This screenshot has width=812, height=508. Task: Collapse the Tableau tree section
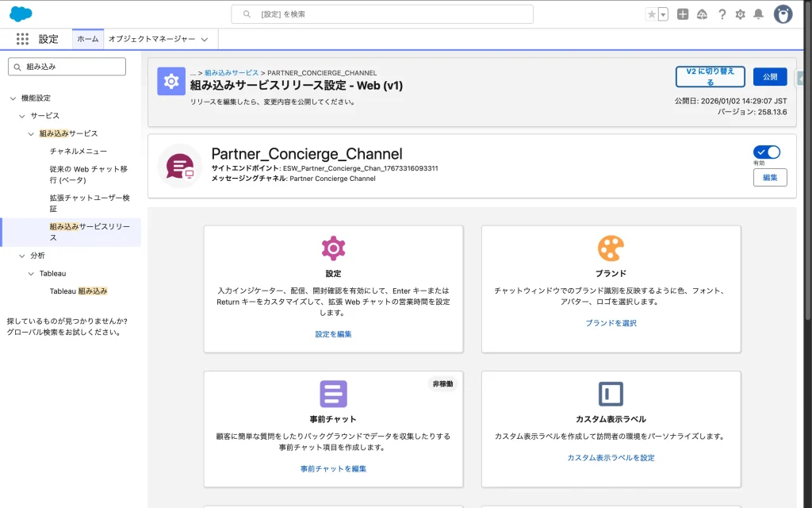pos(32,273)
